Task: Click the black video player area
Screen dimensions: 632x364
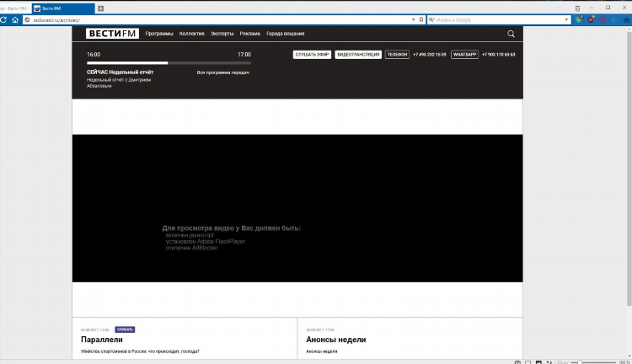Action: pyautogui.click(x=297, y=208)
